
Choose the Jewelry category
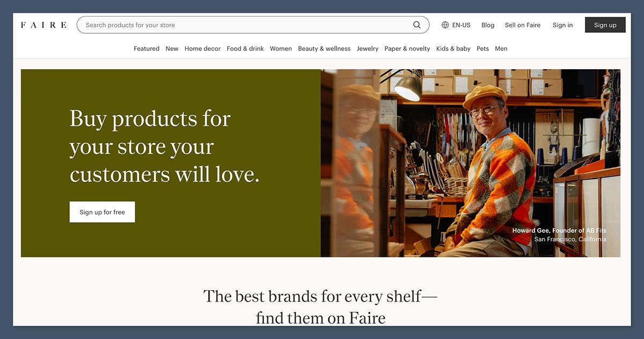368,49
